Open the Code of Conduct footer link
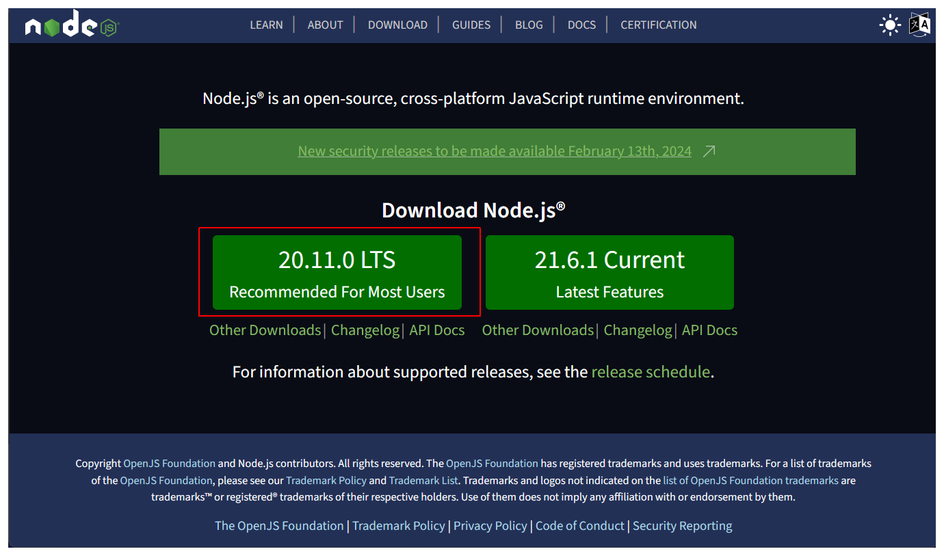This screenshot has height=560, width=944. (580, 526)
